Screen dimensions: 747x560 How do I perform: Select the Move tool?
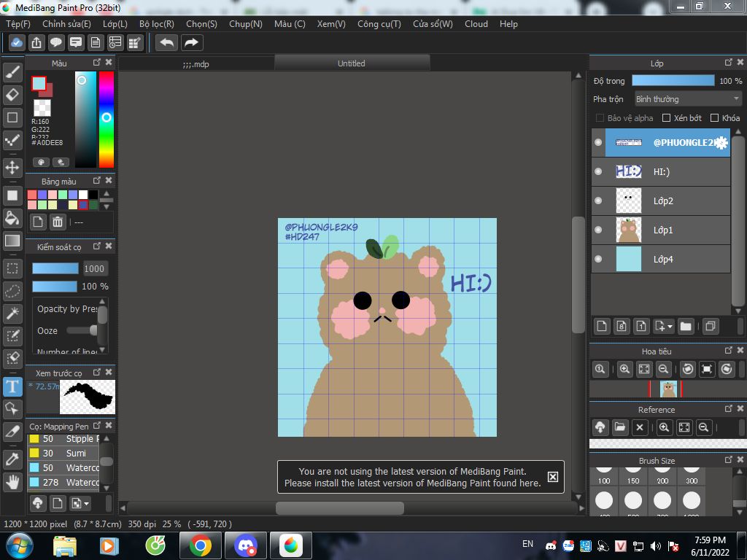tap(12, 168)
